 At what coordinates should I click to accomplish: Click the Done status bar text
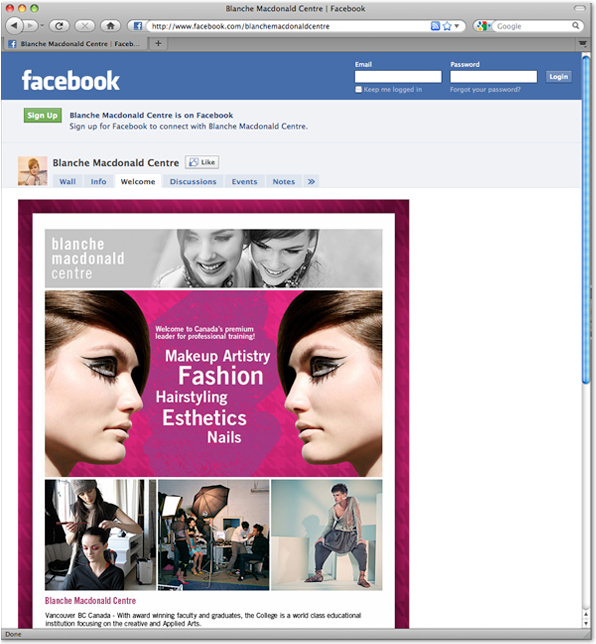(x=13, y=635)
